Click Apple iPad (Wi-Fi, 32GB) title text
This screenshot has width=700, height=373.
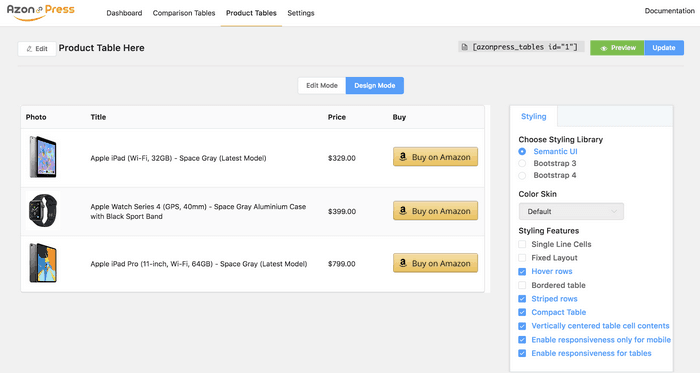[x=178, y=158]
